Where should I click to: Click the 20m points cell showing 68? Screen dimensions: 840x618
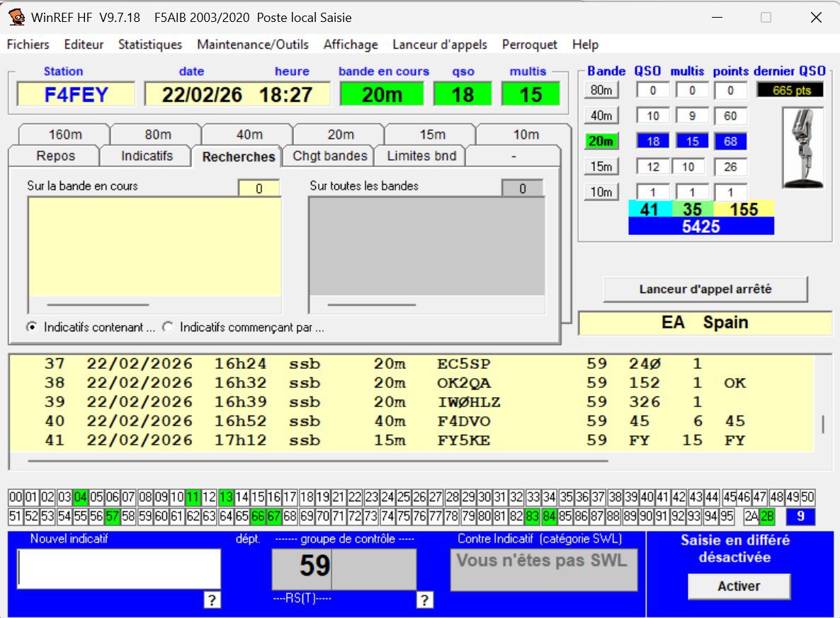(730, 142)
